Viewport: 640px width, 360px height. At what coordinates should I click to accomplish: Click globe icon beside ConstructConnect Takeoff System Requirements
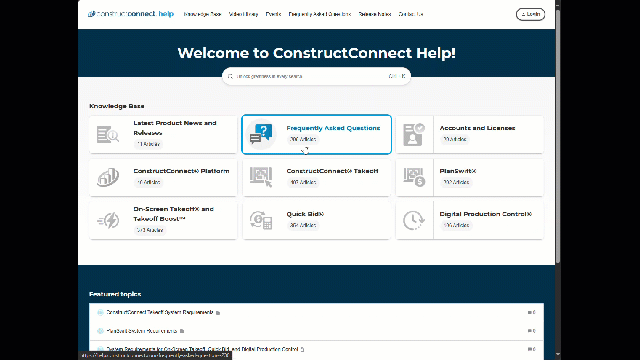[100, 312]
